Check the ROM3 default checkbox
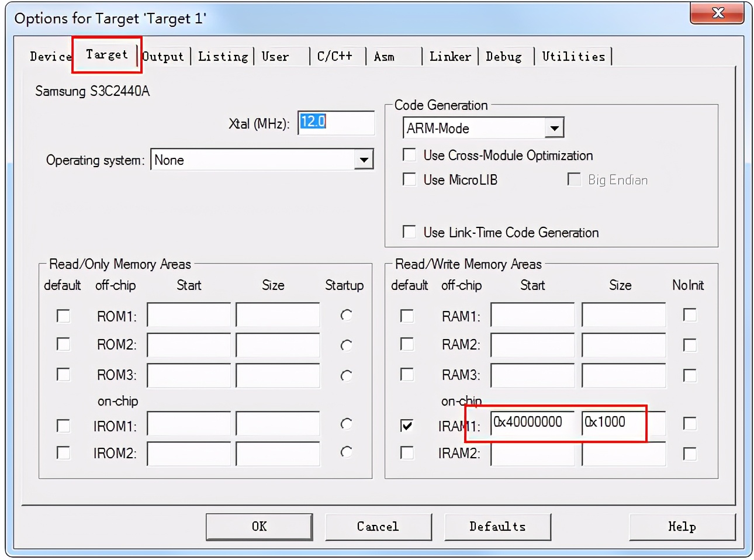 tap(63, 374)
